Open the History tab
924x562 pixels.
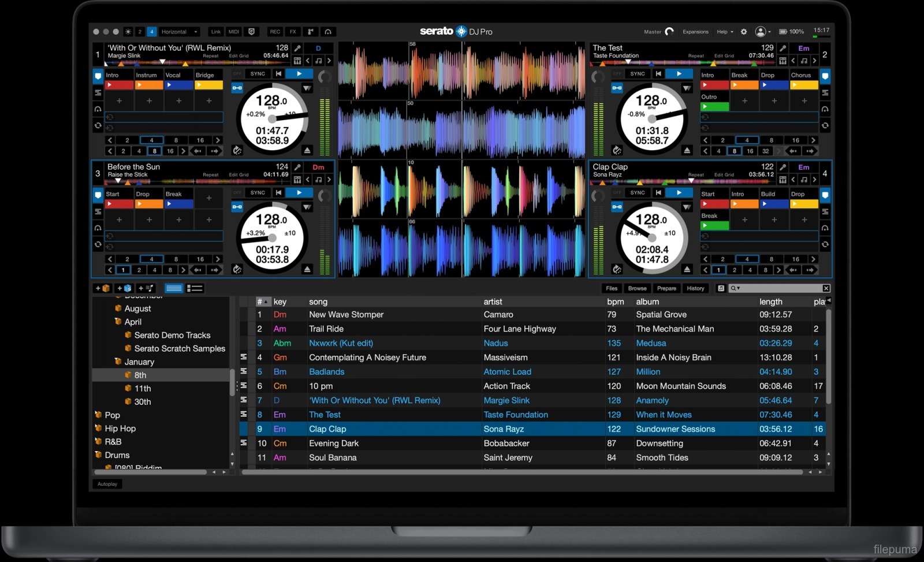695,288
